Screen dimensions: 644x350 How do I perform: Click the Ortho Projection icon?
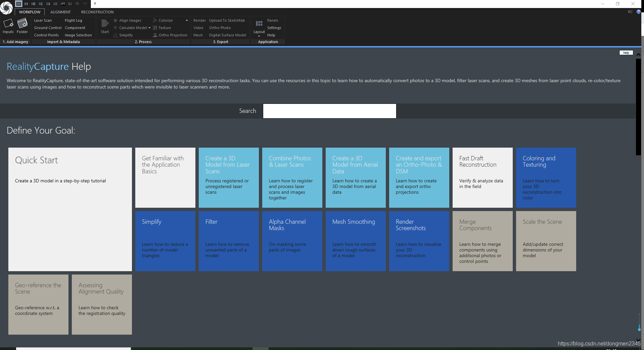155,35
